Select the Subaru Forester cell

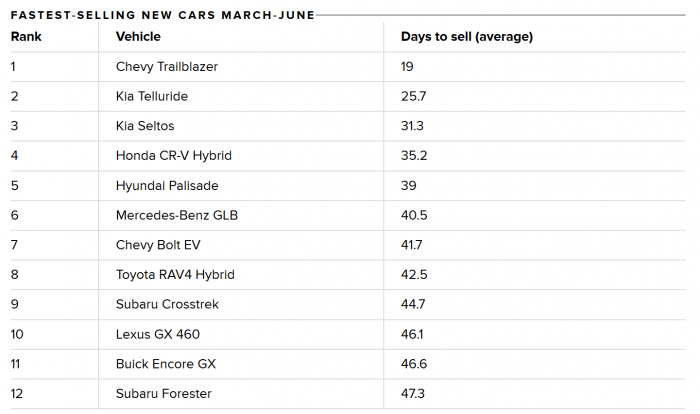[164, 393]
